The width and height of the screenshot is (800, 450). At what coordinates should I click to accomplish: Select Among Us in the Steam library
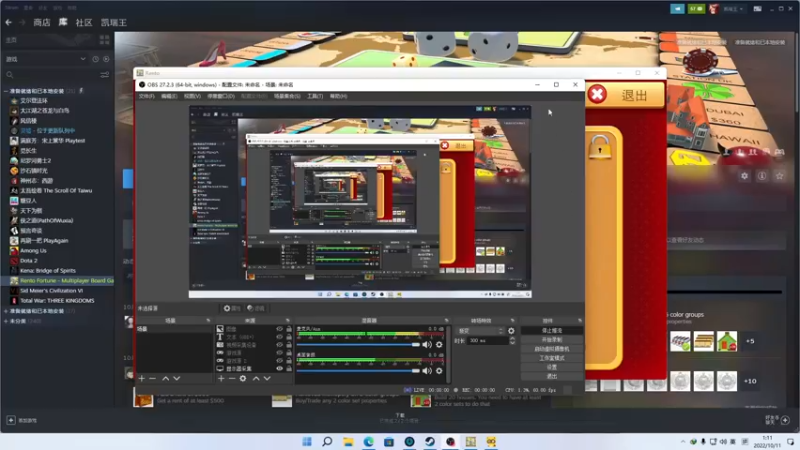click(x=33, y=251)
